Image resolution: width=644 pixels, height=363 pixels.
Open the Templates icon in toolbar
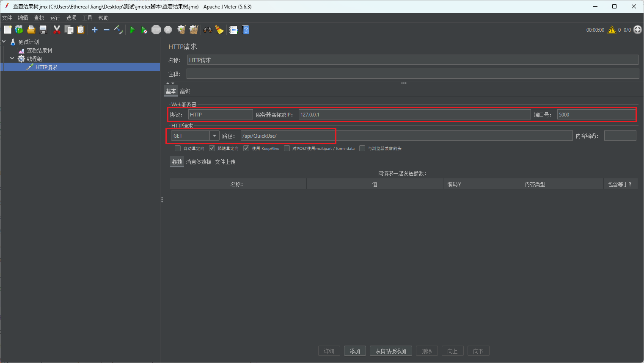19,30
